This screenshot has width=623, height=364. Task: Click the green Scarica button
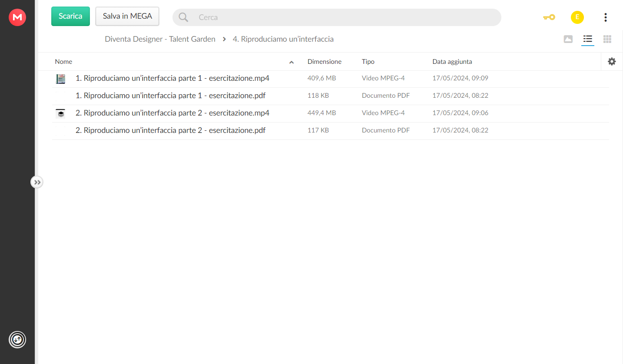[x=70, y=16]
